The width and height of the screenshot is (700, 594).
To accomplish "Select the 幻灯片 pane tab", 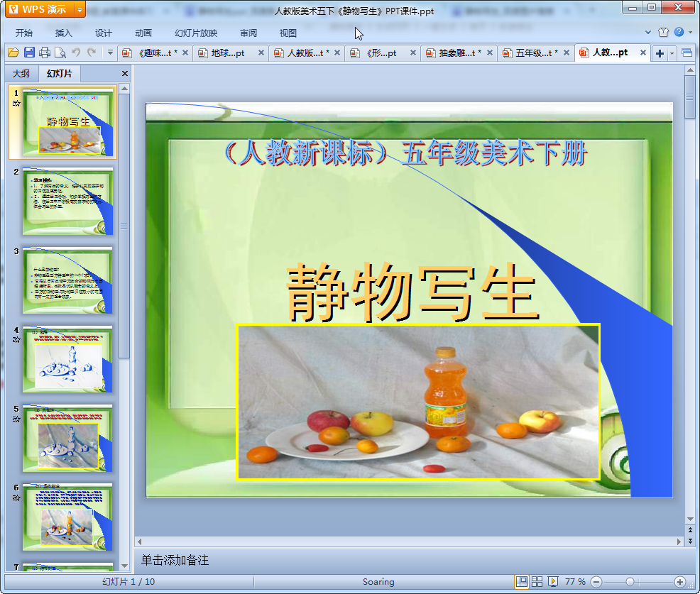I will pos(60,74).
